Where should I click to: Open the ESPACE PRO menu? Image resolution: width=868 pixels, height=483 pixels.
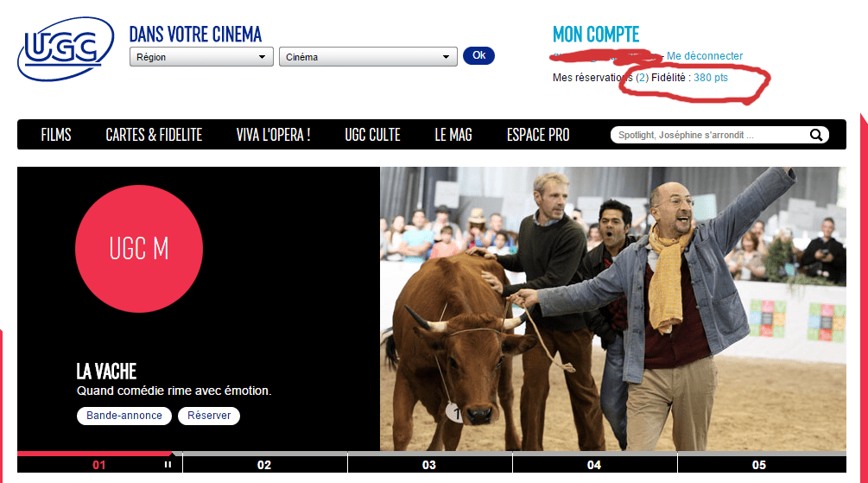point(538,135)
